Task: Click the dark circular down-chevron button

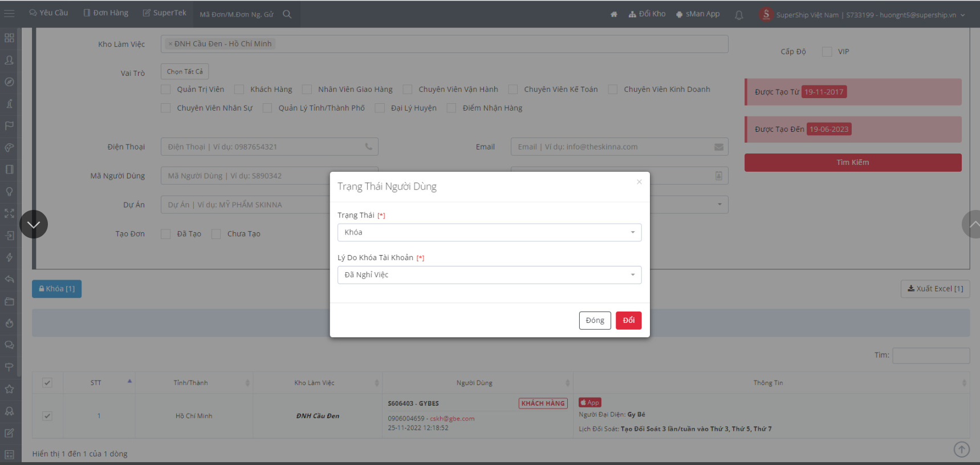Action: 34,224
